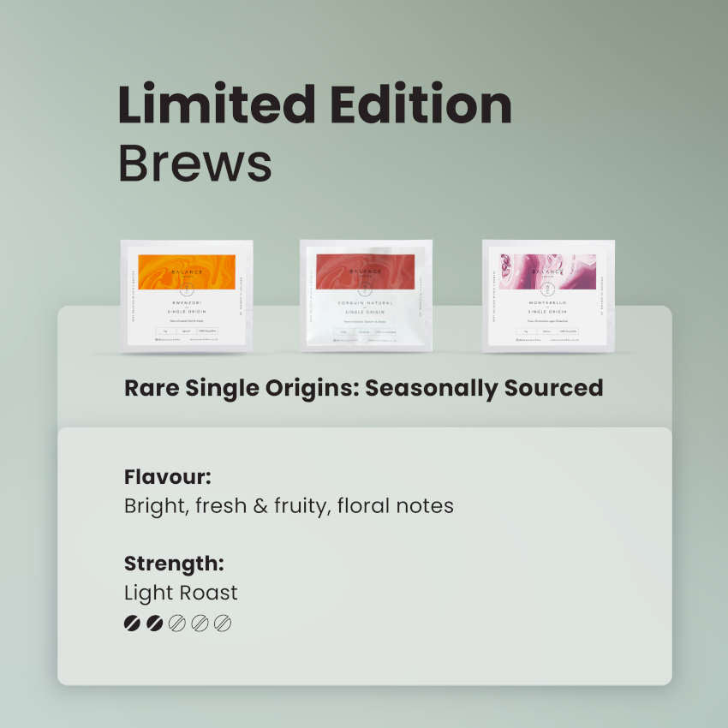Image resolution: width=728 pixels, height=728 pixels.
Task: Click the Strength label
Action: (x=174, y=564)
